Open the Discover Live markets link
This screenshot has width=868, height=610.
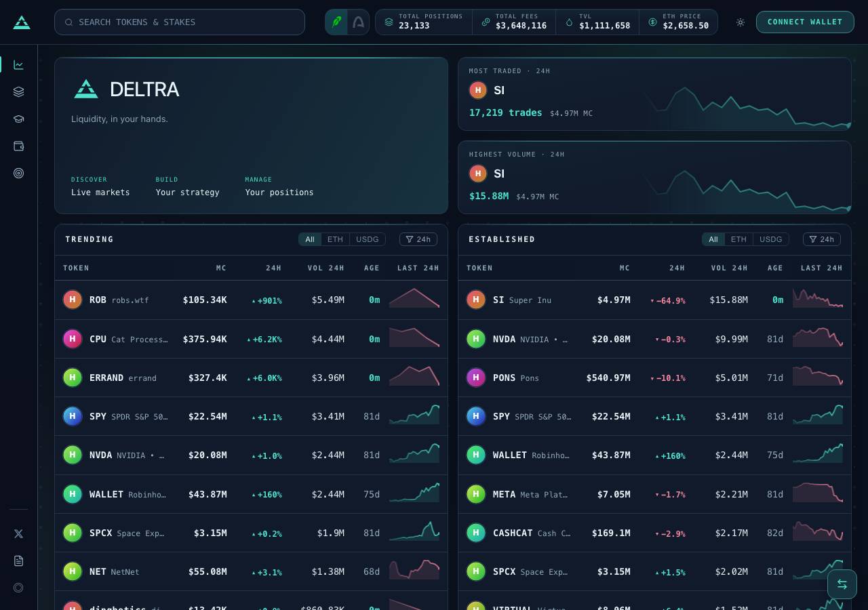pos(100,186)
